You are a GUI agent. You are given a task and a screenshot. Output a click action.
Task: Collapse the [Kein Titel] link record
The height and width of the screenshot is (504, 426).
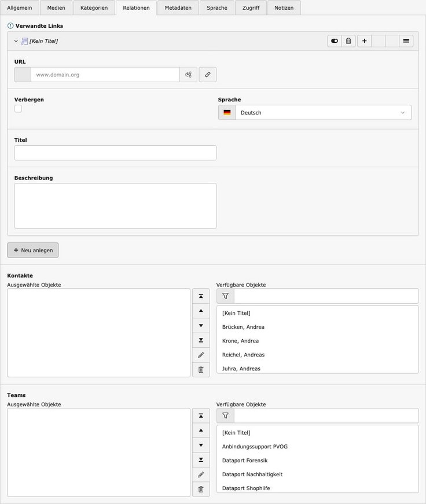click(x=16, y=41)
